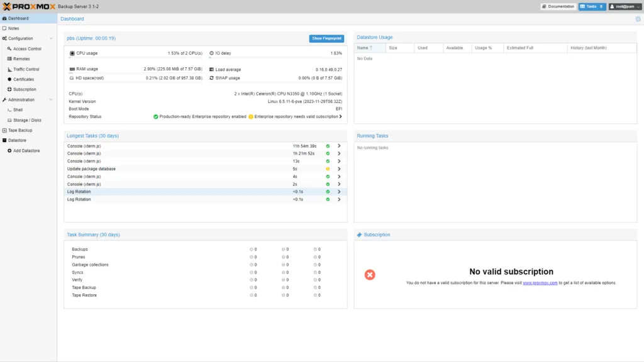The image size is (644, 362).
Task: Select Storage / Disks in sidebar
Action: (27, 120)
